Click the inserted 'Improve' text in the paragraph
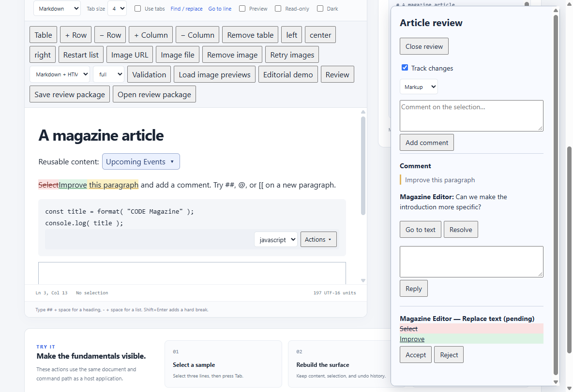The height and width of the screenshot is (392, 573). pos(73,185)
